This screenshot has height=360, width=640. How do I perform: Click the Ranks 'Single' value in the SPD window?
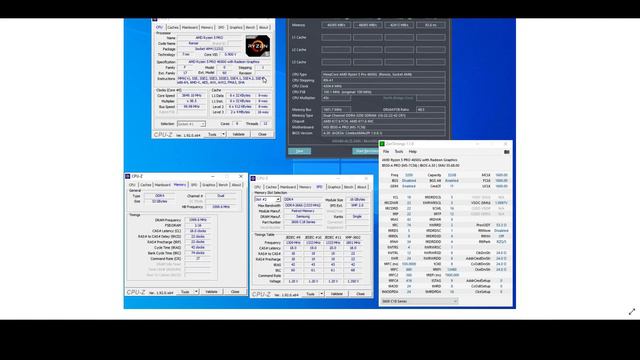[x=357, y=217]
